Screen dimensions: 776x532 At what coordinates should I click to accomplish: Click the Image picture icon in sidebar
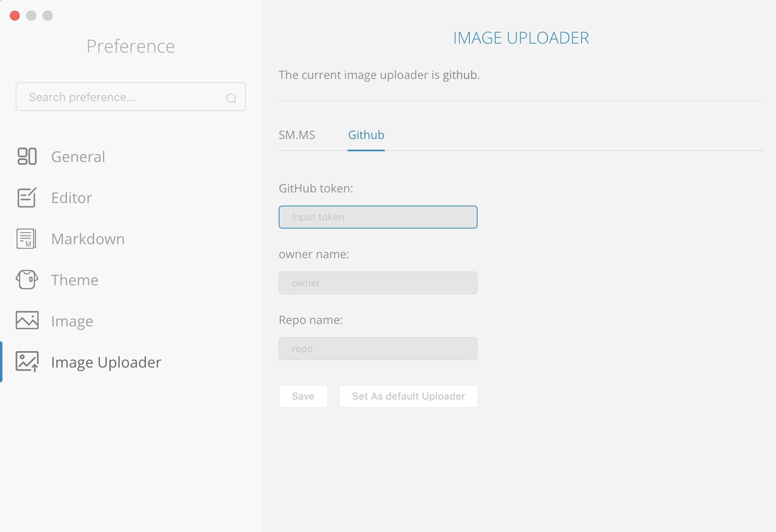[27, 320]
